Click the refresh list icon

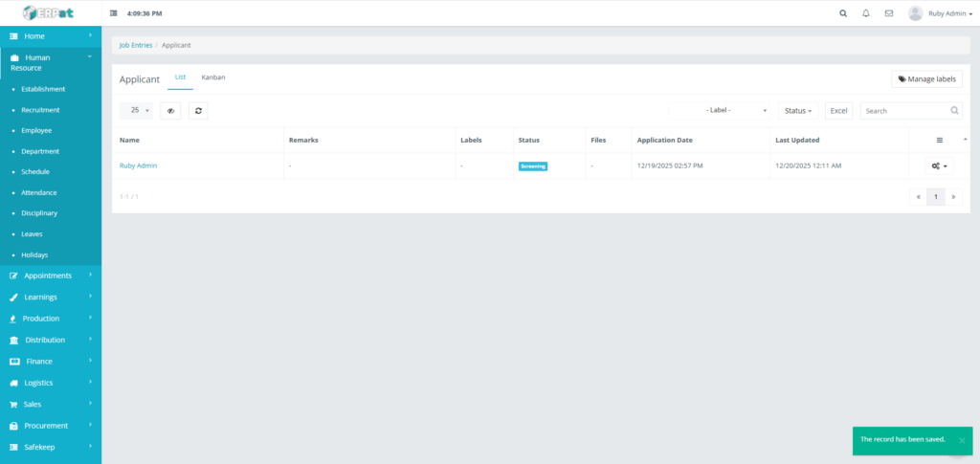tap(198, 111)
